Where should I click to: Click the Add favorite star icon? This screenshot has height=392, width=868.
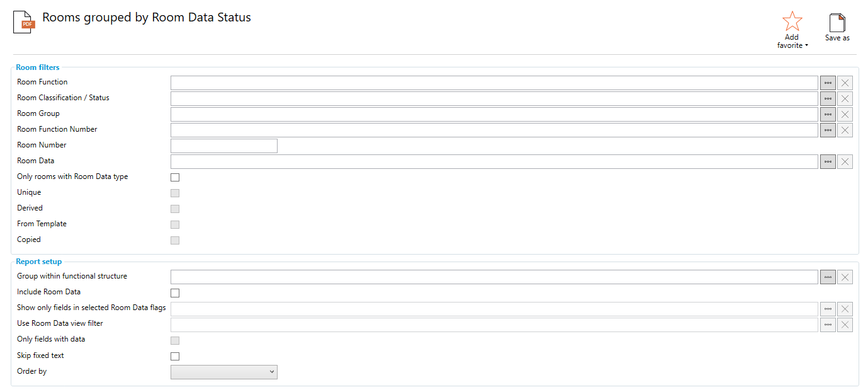pyautogui.click(x=792, y=21)
